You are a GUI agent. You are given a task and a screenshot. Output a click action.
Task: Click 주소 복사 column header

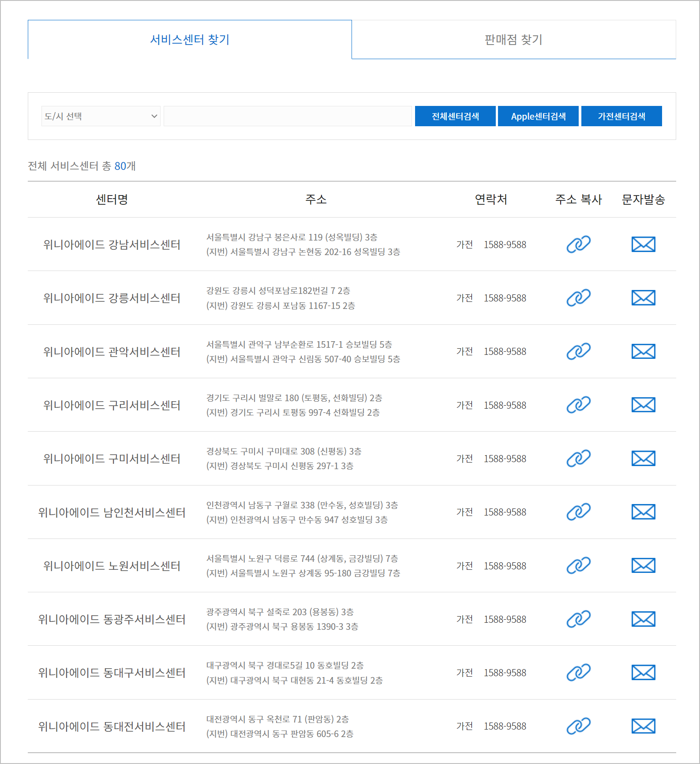[x=578, y=199]
